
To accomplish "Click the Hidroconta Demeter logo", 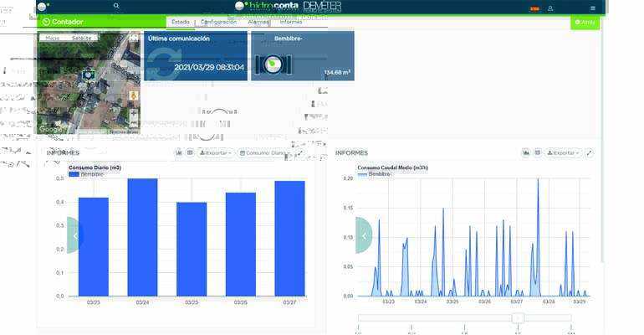I will click(x=289, y=6).
